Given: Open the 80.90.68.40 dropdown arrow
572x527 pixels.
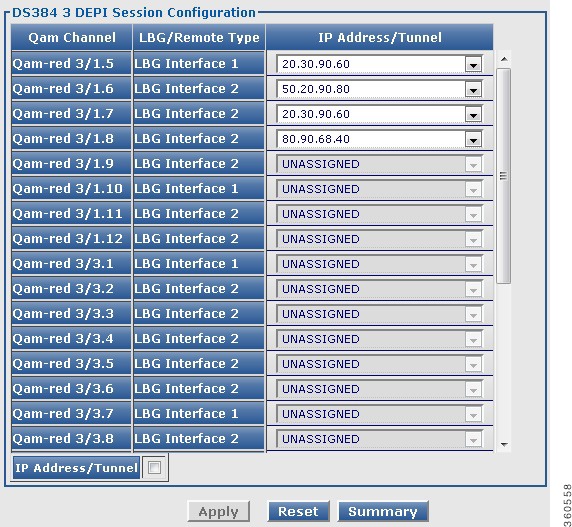Looking at the screenshot, I should (473, 139).
